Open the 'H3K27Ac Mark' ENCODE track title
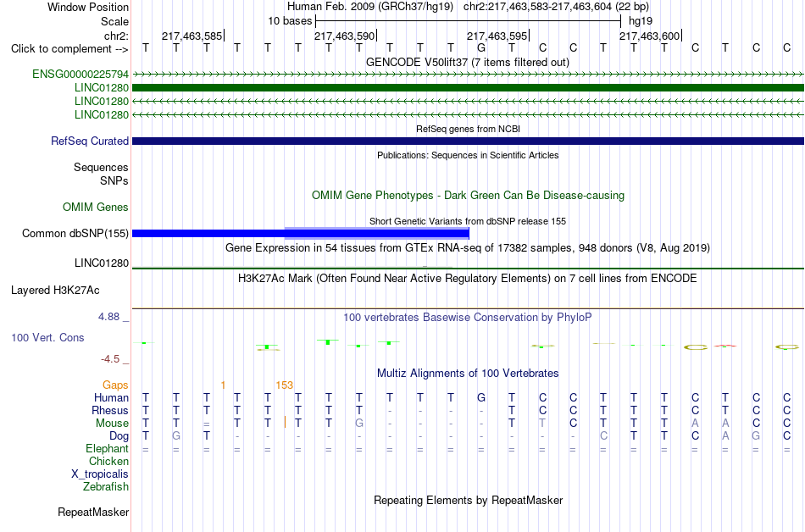This screenshot has height=532, width=805. pyautogui.click(x=468, y=279)
